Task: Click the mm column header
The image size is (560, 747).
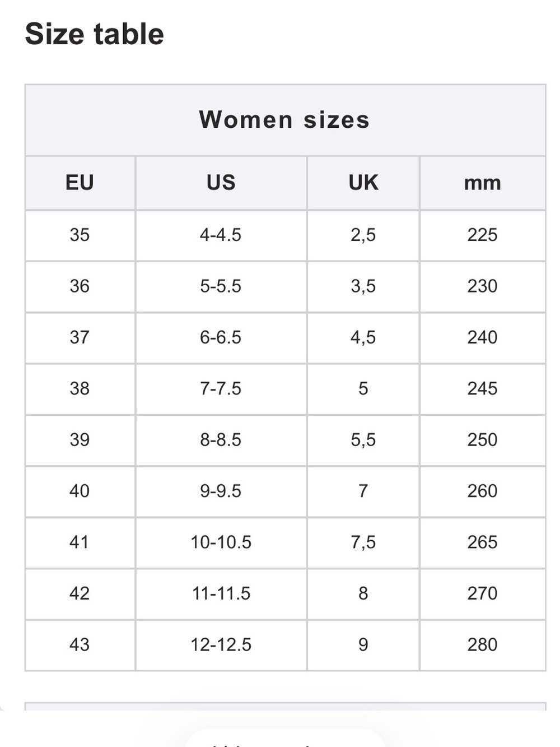Action: coord(483,183)
